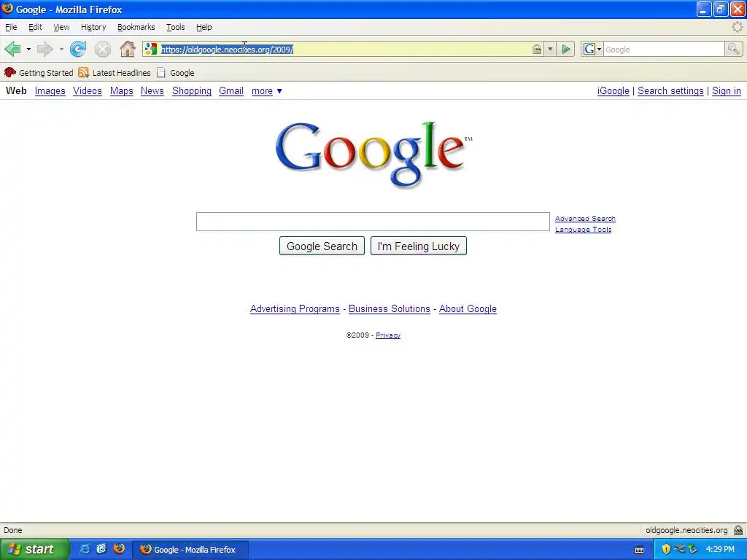The image size is (747, 560).
Task: Launch Firefox from quick launch
Action: [119, 549]
